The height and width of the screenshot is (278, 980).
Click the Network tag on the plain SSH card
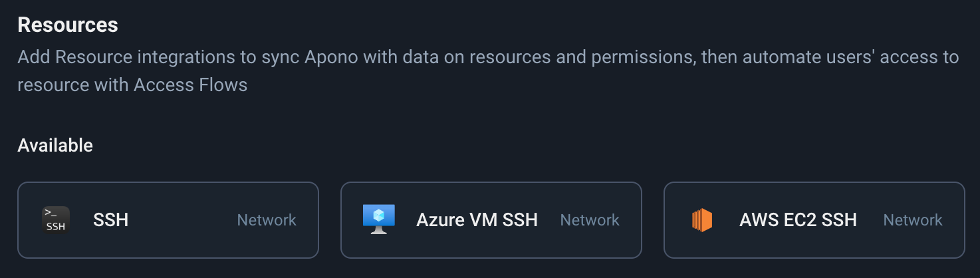267,220
